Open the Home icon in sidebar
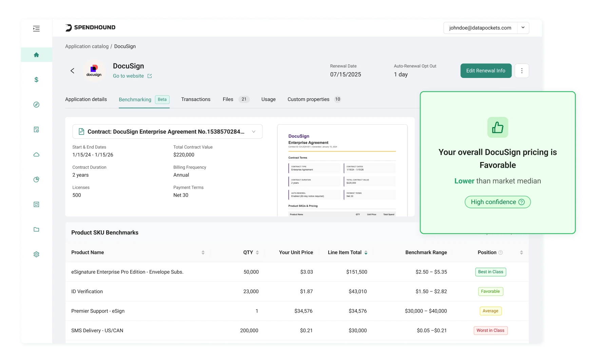This screenshot has width=599, height=364. 36,55
